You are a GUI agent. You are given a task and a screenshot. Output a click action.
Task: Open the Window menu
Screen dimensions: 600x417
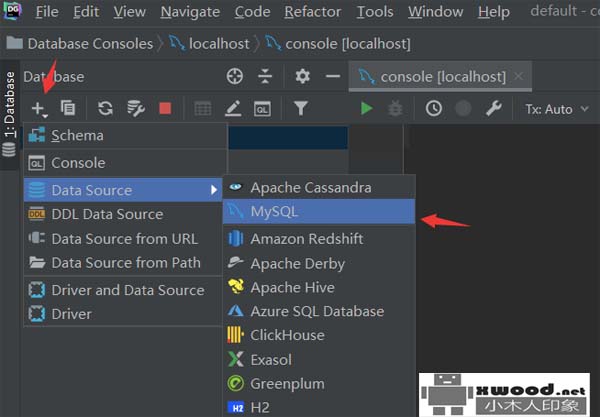point(435,11)
